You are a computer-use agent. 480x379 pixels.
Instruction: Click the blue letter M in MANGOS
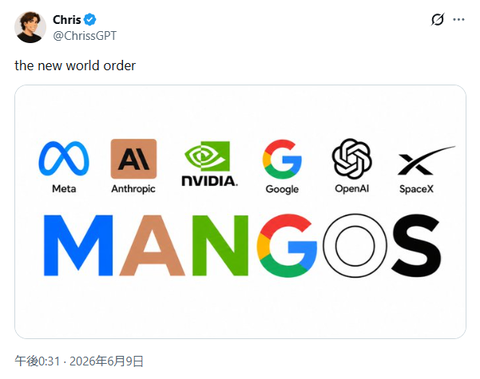(x=78, y=245)
